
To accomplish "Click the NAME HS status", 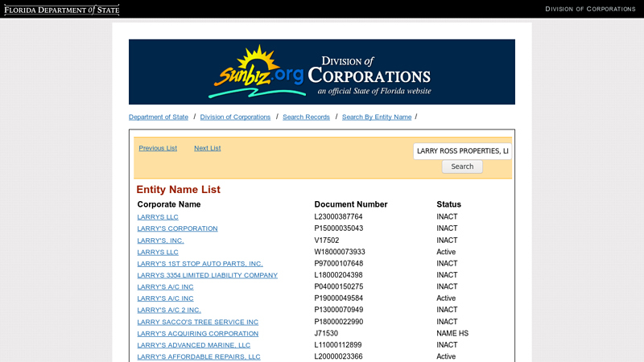I will tap(452, 333).
